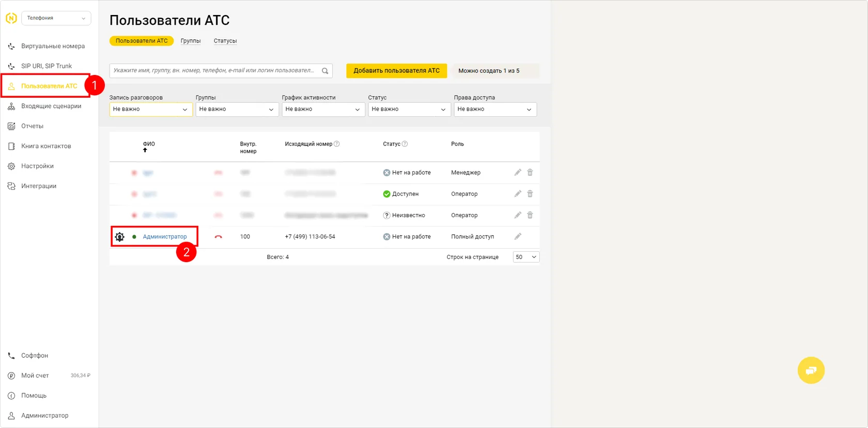Change rows per page dropdown 50
The width and height of the screenshot is (868, 428).
526,257
